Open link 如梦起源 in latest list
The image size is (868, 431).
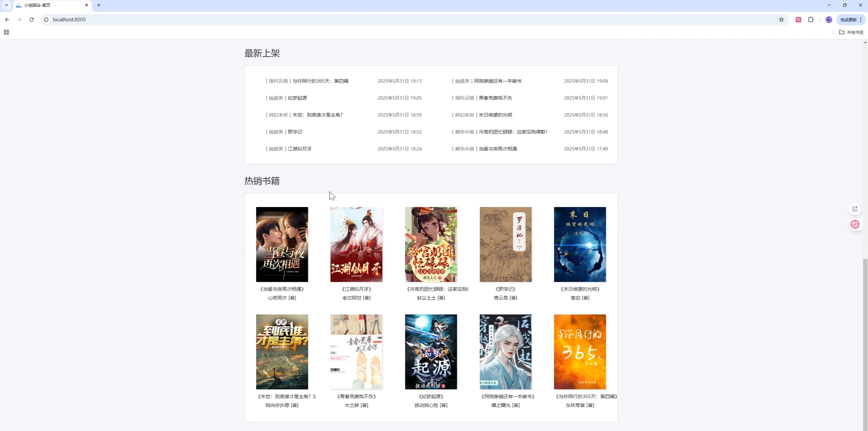point(297,98)
